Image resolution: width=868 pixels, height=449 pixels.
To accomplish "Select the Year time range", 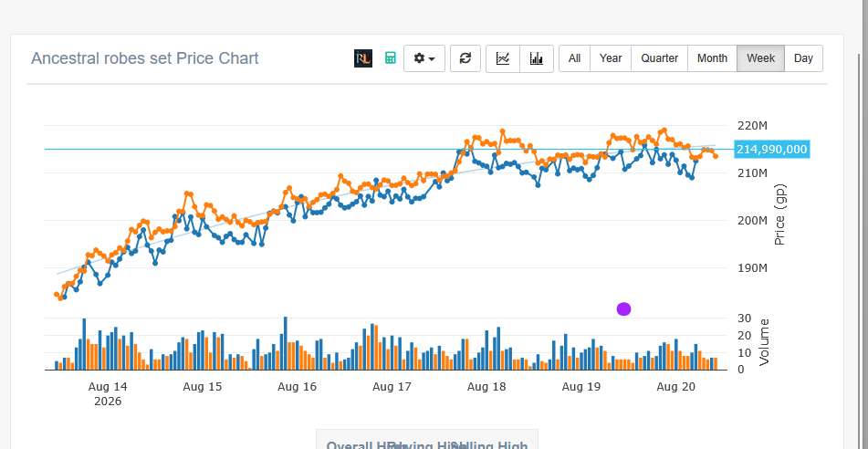I will click(x=611, y=58).
